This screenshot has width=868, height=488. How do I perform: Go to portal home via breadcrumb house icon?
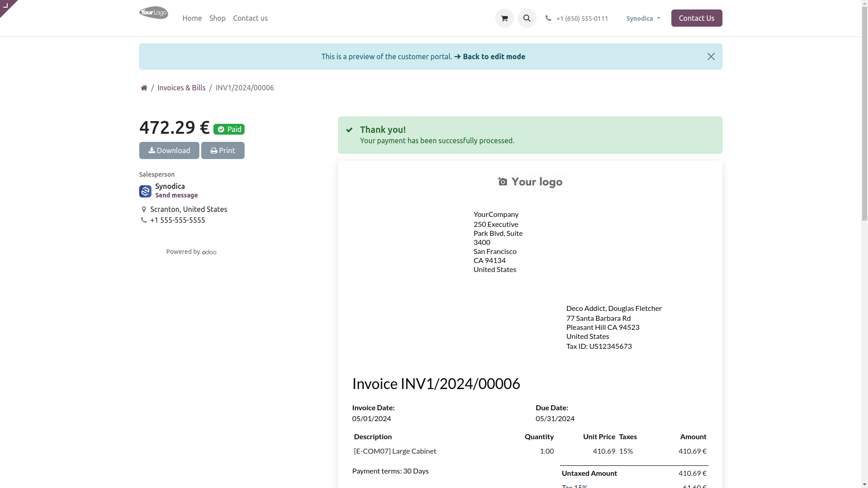144,88
